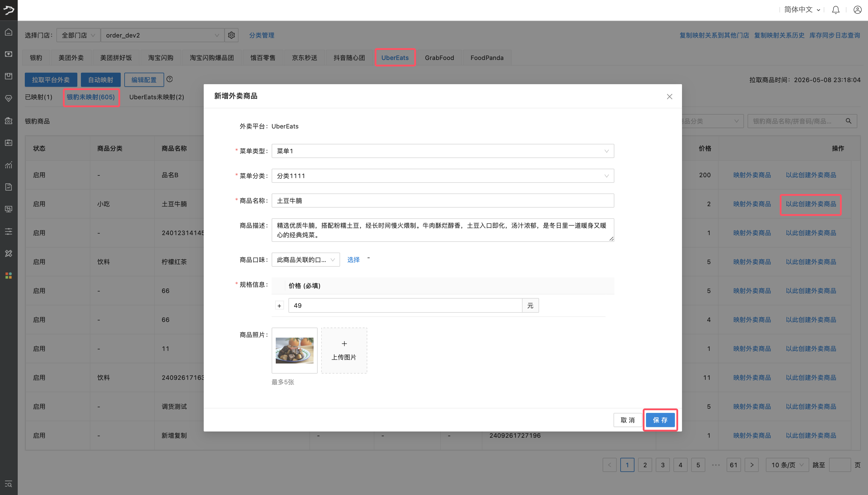The image size is (868, 495).
Task: Open the 分类管理 link
Action: pos(262,35)
